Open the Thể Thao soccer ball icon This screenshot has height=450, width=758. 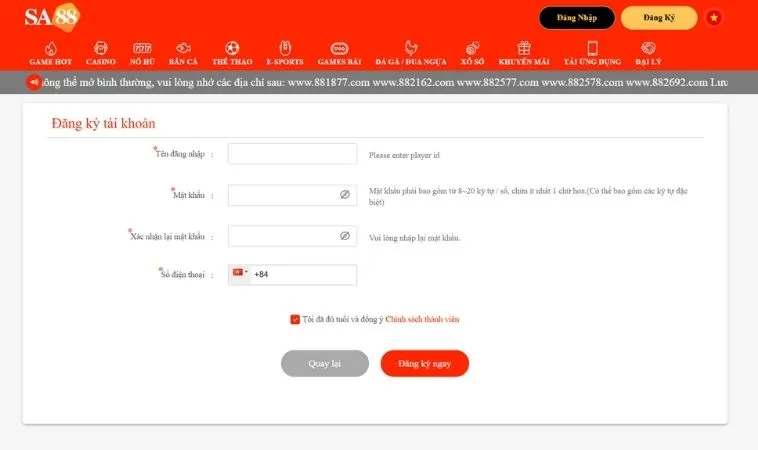point(232,48)
